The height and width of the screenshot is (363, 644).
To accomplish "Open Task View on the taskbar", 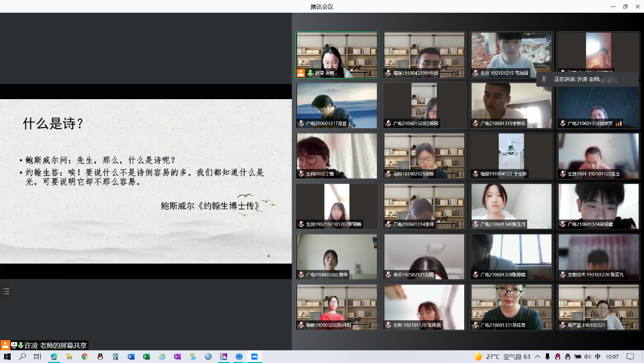I will 38,357.
